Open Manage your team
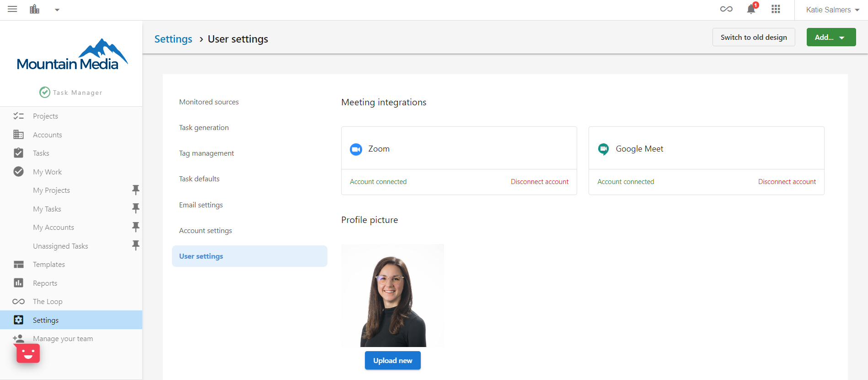868x380 pixels. pyautogui.click(x=63, y=339)
